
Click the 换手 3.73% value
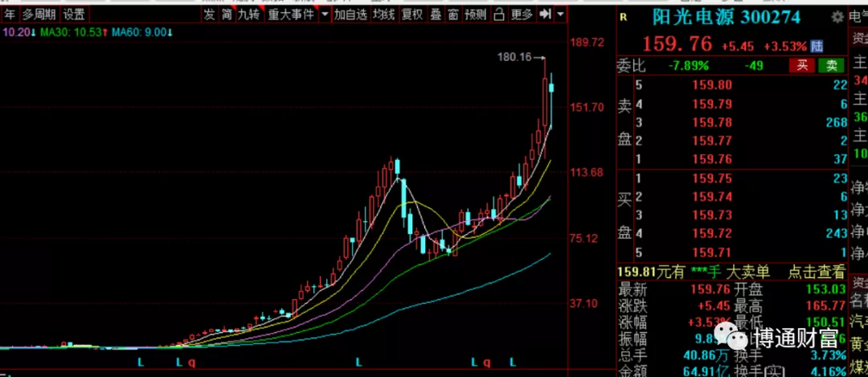click(x=826, y=354)
